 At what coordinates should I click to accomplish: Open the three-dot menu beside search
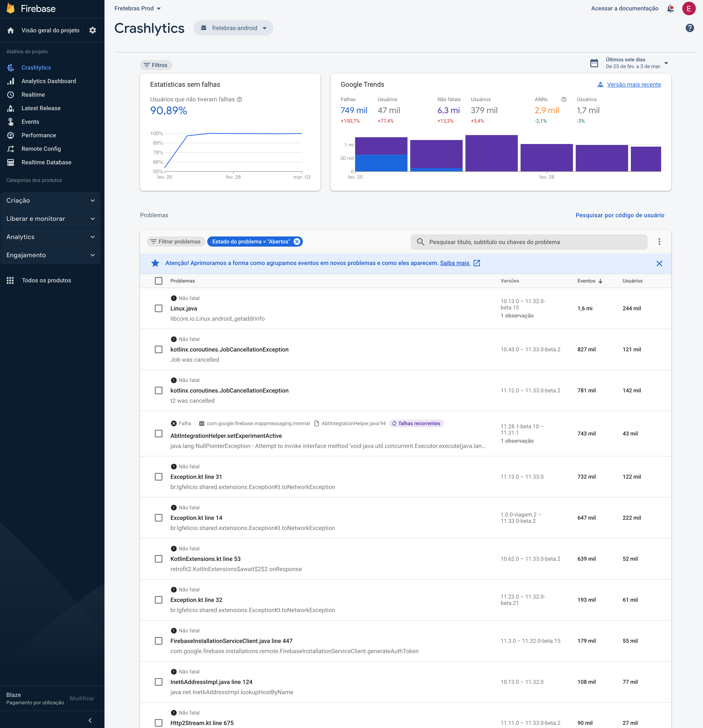pos(659,242)
